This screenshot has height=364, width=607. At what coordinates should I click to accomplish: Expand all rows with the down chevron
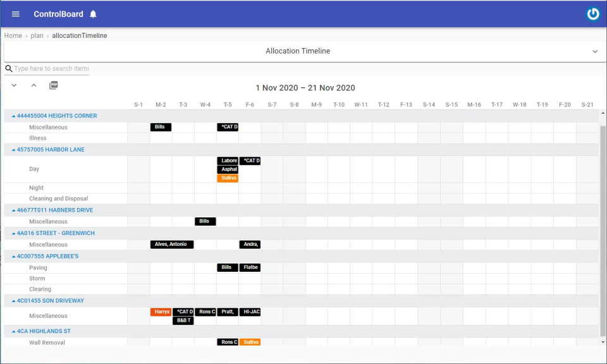click(14, 84)
